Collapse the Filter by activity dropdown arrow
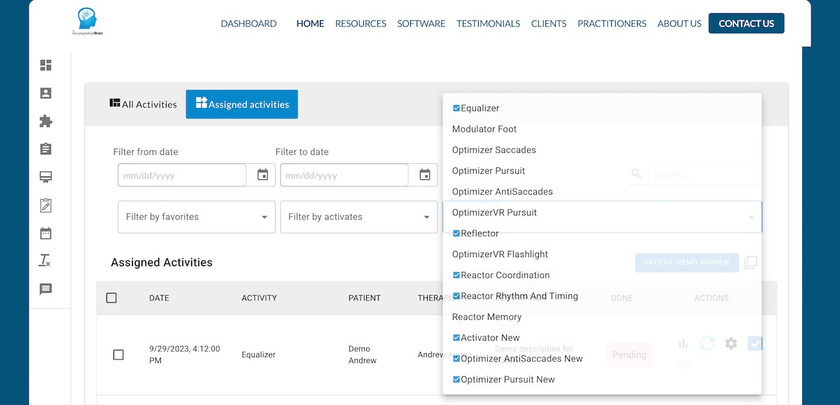840x405 pixels. coord(751,217)
